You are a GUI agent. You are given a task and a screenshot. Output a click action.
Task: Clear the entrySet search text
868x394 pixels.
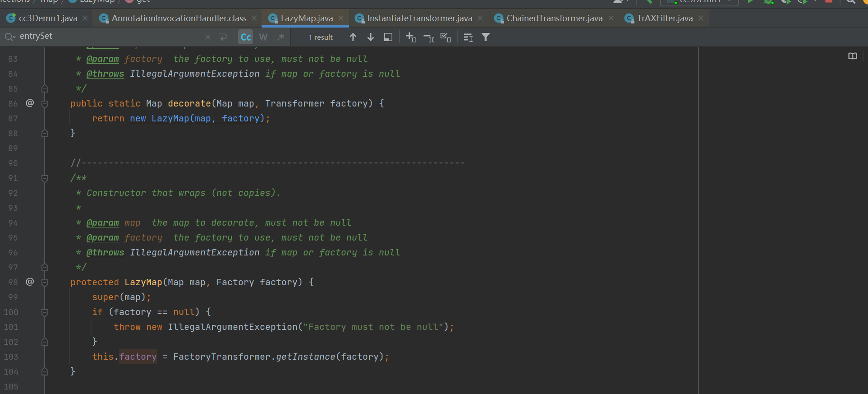click(x=208, y=37)
